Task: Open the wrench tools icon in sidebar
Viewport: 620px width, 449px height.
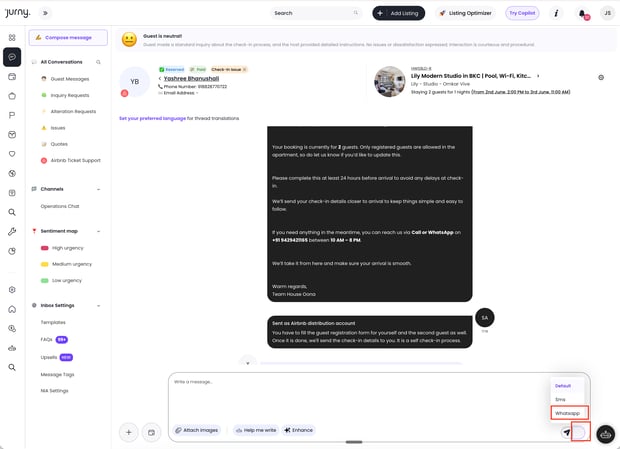Action: click(x=12, y=232)
